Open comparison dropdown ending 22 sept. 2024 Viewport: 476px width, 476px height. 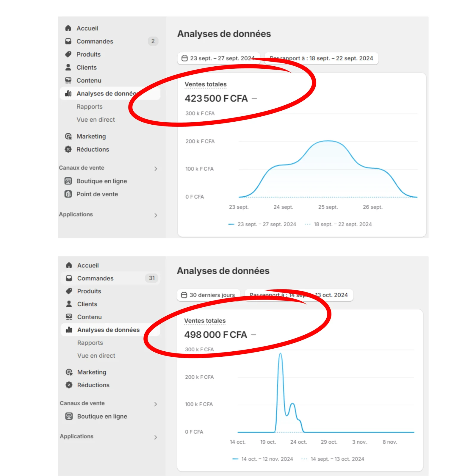pos(321,58)
